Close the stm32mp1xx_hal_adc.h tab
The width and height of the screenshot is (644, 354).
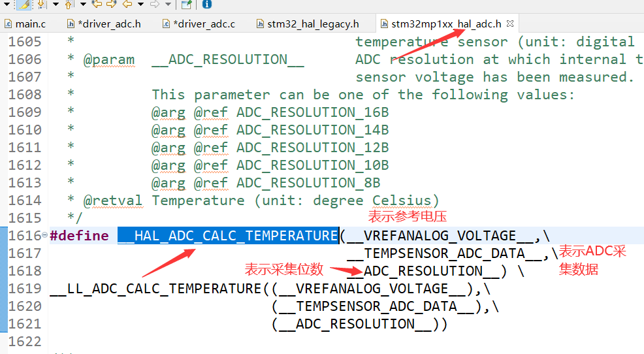[510, 24]
